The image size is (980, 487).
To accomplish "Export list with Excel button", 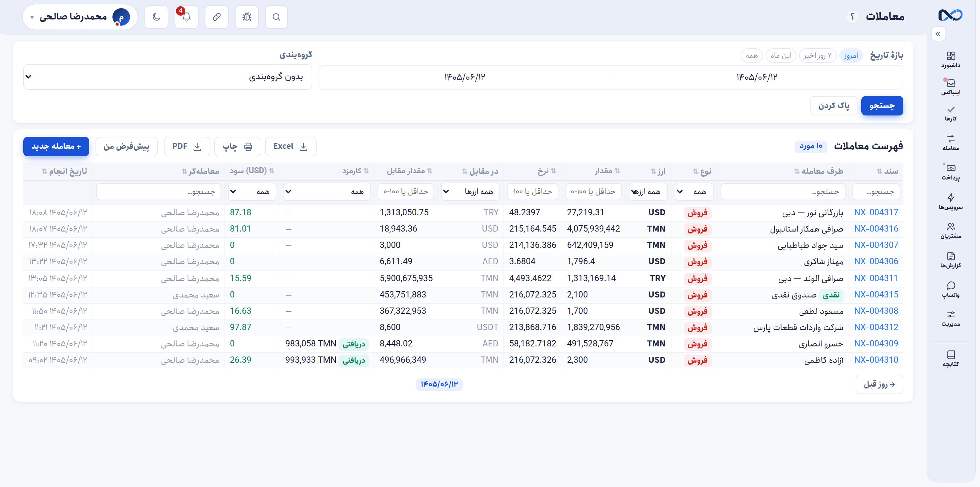I will (x=290, y=146).
